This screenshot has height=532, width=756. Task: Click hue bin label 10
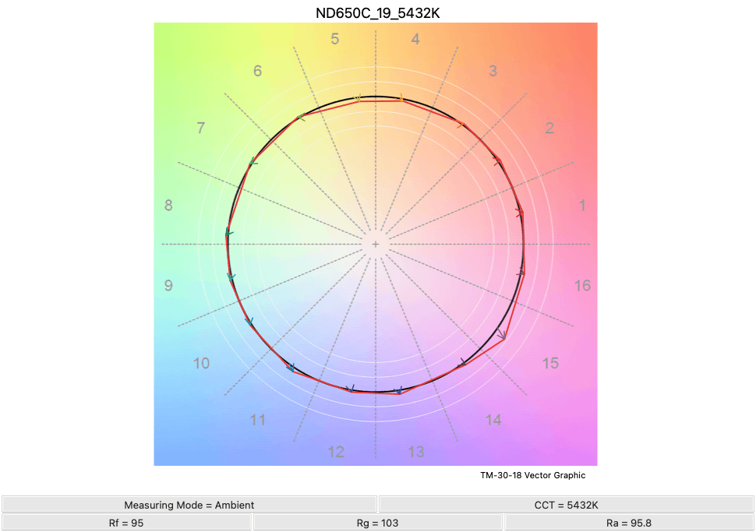[x=202, y=363]
